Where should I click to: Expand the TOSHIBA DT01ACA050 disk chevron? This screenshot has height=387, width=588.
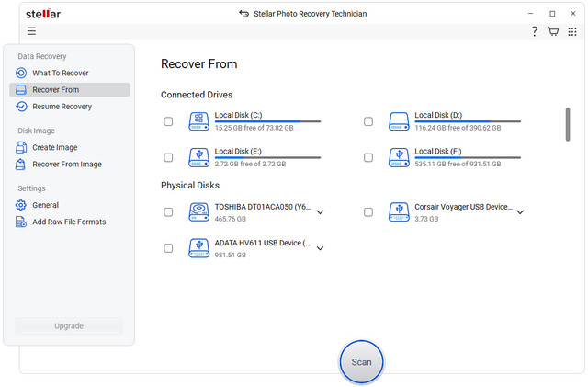click(321, 212)
